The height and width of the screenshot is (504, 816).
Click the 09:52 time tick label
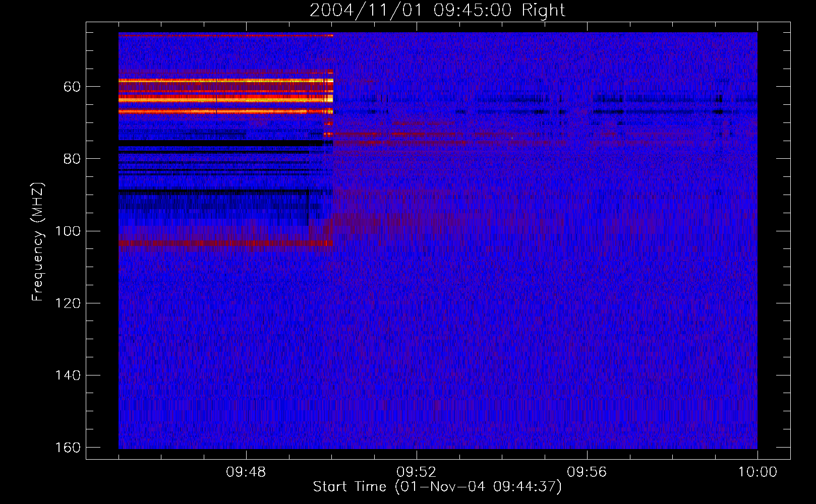(x=417, y=472)
